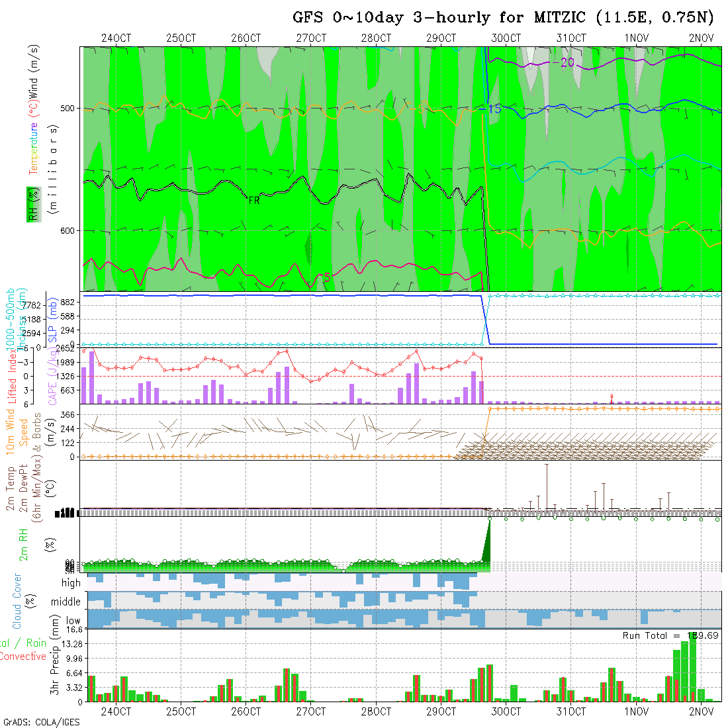Click the high cloud cover row label
The height and width of the screenshot is (728, 728).
[x=71, y=583]
